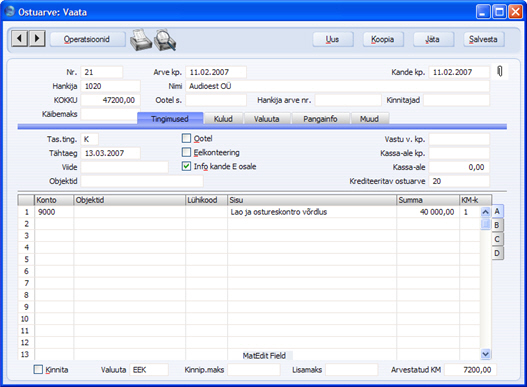Open print preview magnifier icon
This screenshot has width=527, height=387.
click(165, 40)
